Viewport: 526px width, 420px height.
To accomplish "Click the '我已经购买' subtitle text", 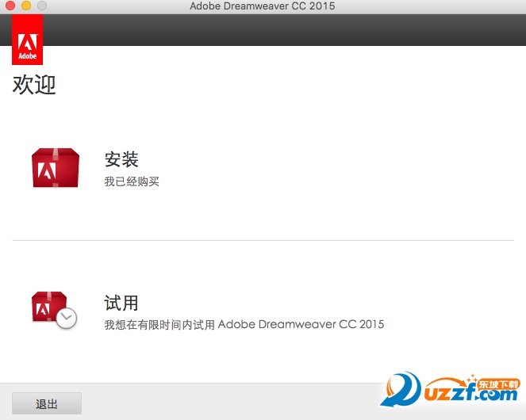I will (x=132, y=181).
